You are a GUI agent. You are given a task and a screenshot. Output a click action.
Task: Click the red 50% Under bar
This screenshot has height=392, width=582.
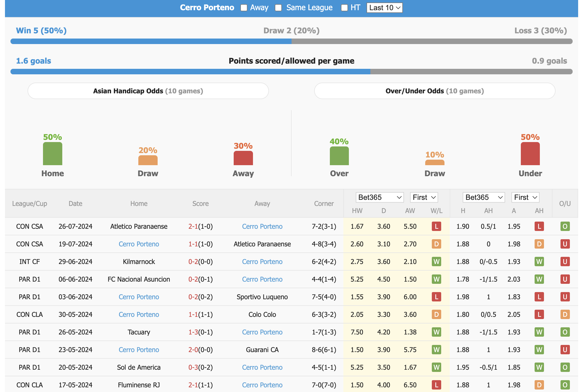(x=530, y=154)
